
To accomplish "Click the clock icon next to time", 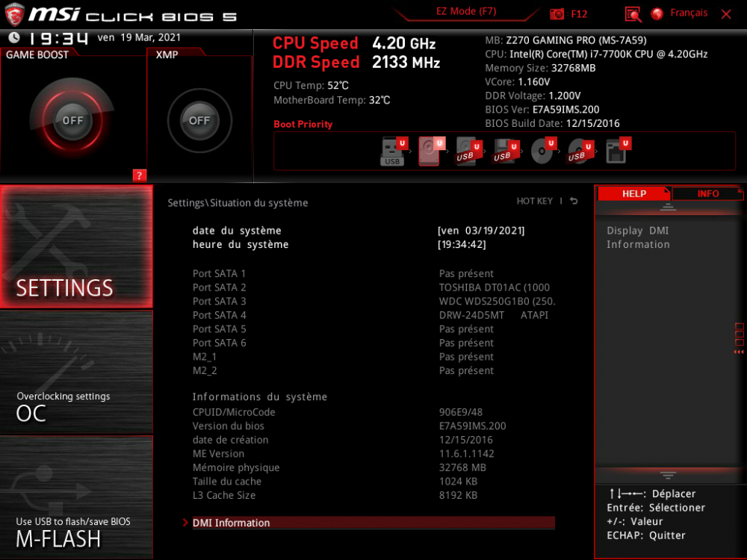I will 14,37.
